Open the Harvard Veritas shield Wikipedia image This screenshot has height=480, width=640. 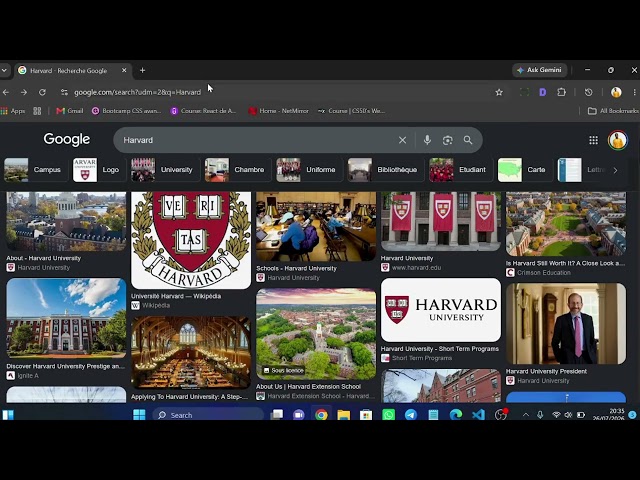click(x=191, y=240)
